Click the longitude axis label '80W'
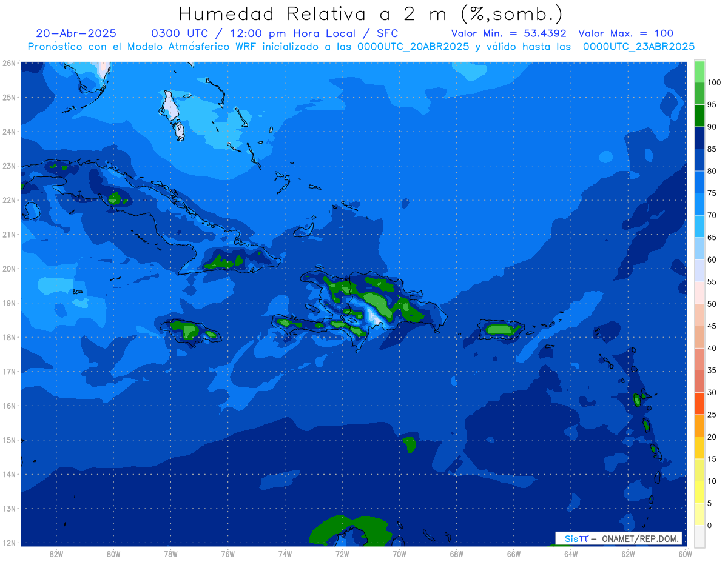Viewport: 728px width, 562px height. 113,553
